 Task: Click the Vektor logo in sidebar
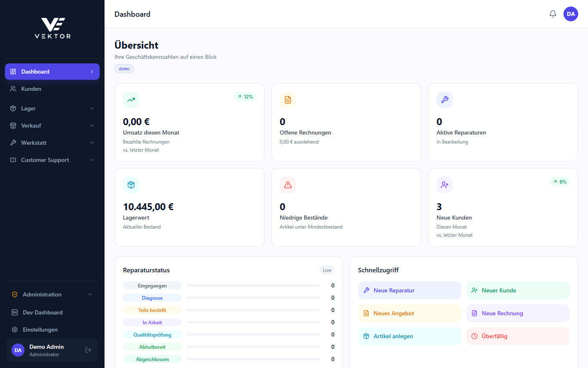click(x=53, y=28)
